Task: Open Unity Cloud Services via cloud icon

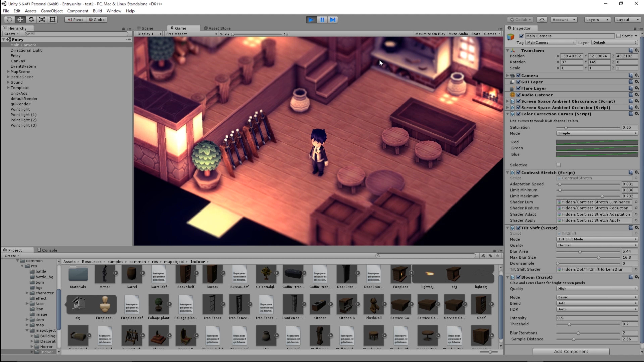Action: point(542,20)
